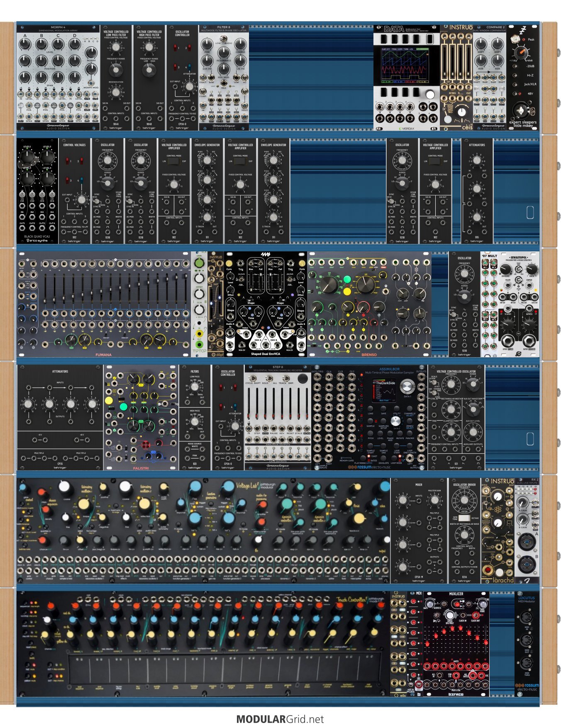The height and width of the screenshot is (728, 561).
Task: Flip the Semitone/Octave switch on 921A Oscillator Driver
Action: (x=464, y=518)
